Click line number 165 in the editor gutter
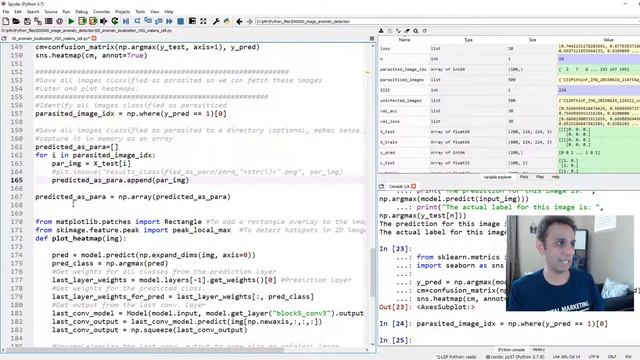This screenshot has width=640, height=360. [x=17, y=180]
